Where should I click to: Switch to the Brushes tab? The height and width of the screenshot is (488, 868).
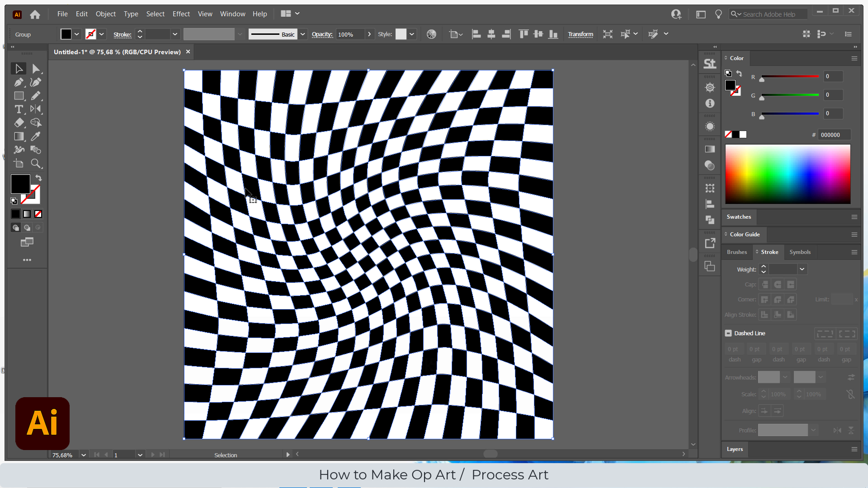737,252
